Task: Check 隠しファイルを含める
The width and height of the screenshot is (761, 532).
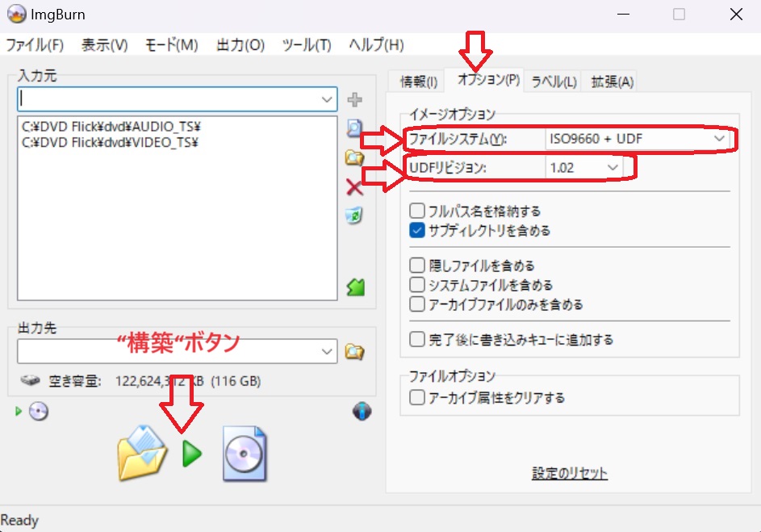Action: click(x=417, y=266)
